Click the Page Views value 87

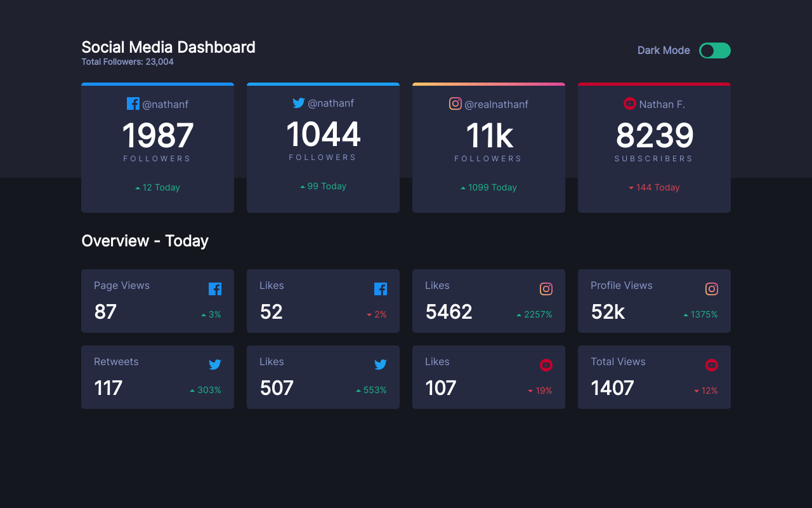tap(105, 312)
